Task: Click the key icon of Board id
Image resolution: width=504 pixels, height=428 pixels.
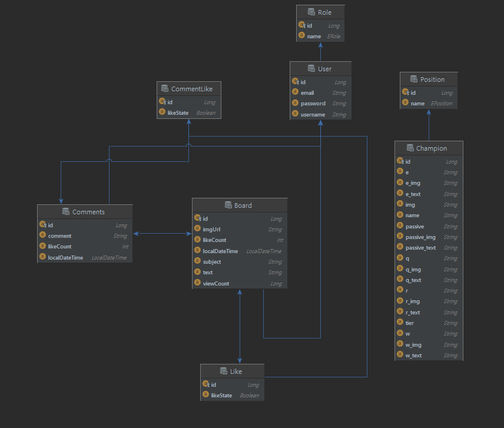Action: (198, 218)
